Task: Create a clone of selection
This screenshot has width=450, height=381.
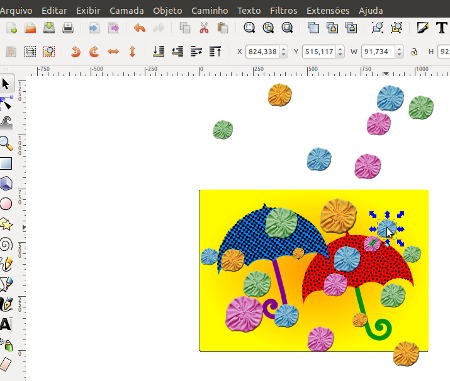Action: (332, 28)
